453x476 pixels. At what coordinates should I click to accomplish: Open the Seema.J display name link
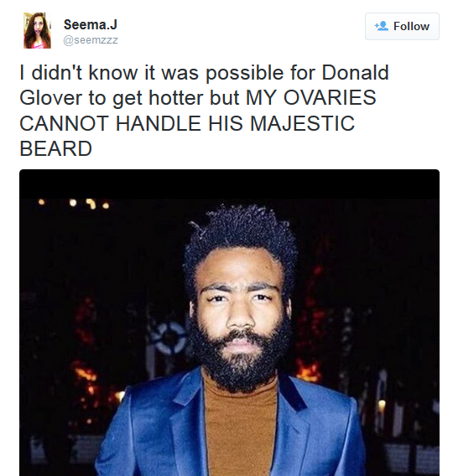click(91, 24)
